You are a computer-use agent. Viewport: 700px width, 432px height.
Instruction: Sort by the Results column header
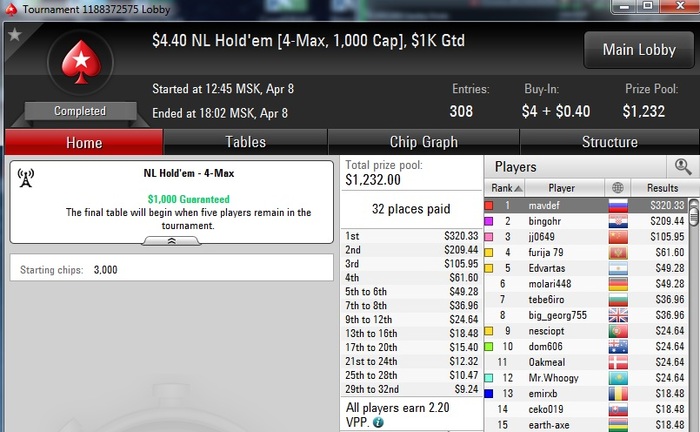662,188
